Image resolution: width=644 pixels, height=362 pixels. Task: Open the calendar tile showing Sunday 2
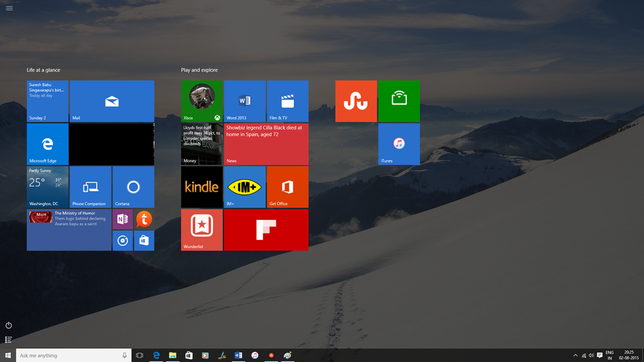(48, 101)
